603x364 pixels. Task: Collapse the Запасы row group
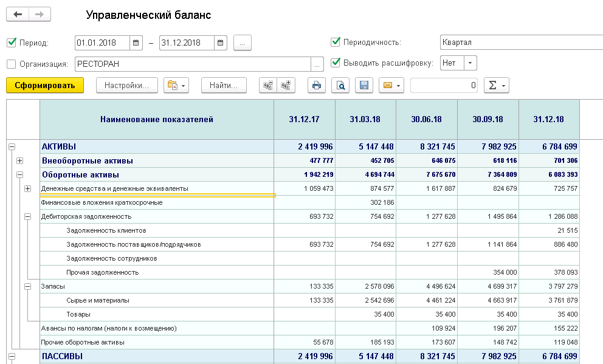27,286
